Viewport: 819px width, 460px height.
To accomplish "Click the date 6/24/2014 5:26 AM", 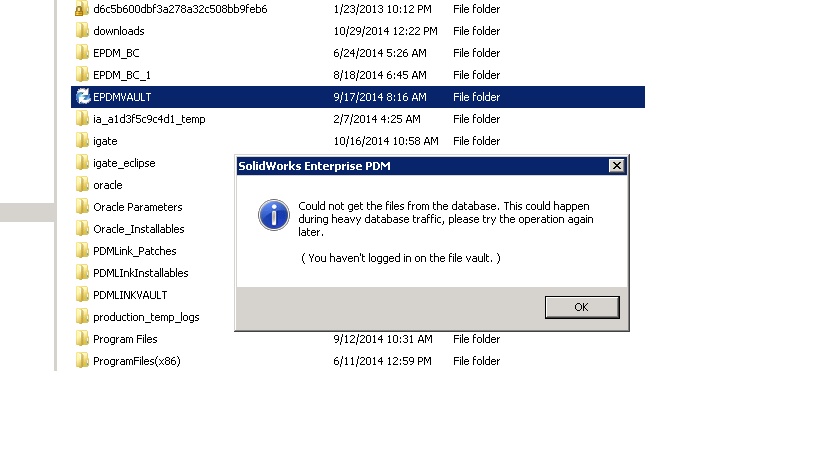I will pos(380,53).
